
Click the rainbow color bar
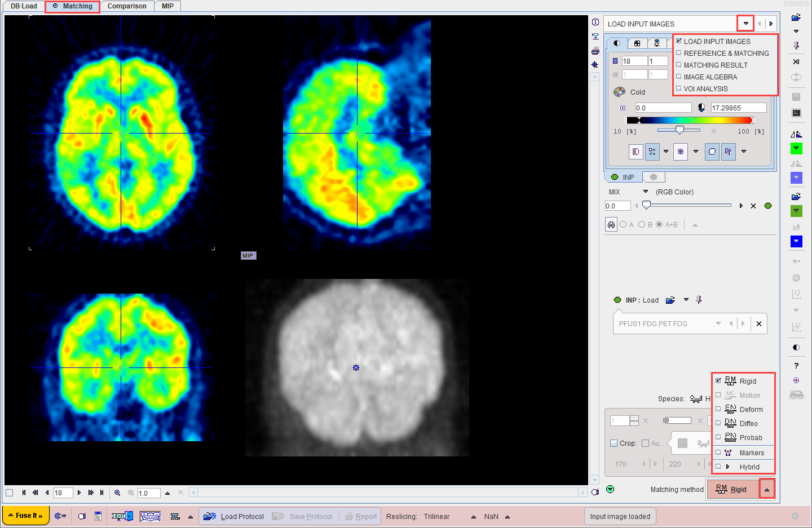pos(690,120)
